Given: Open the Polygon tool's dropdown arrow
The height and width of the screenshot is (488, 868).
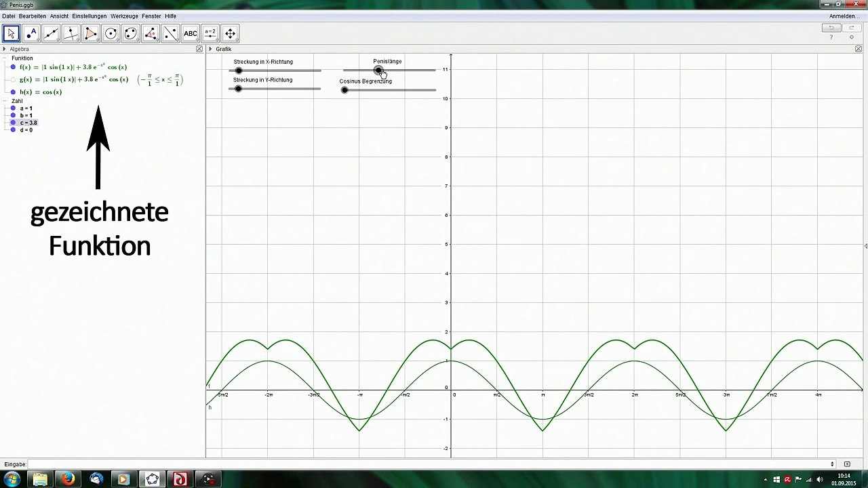Looking at the screenshot, I should coord(97,40).
